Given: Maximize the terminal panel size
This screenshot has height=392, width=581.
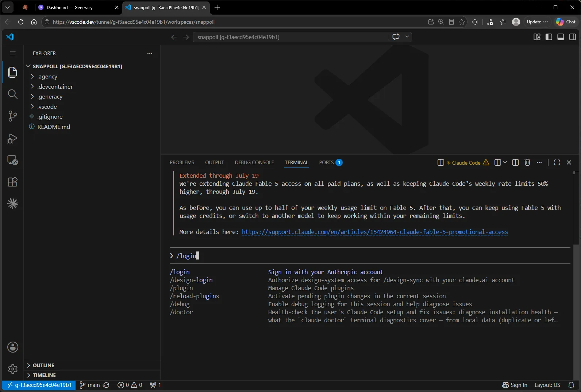Looking at the screenshot, I should click(x=557, y=162).
